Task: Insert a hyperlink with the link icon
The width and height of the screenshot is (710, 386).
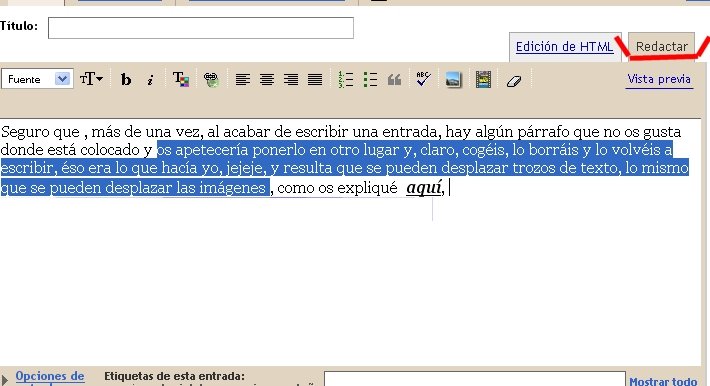Action: click(x=211, y=80)
